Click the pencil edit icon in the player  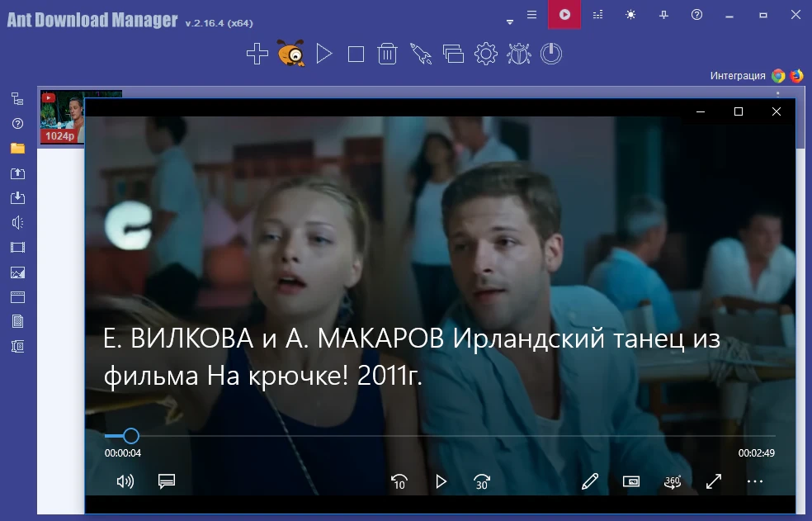pos(590,481)
